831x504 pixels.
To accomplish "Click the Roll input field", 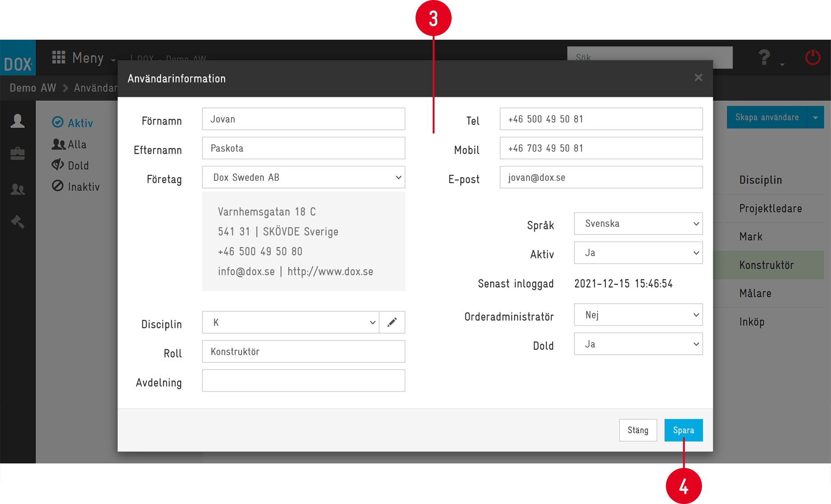I will point(304,352).
